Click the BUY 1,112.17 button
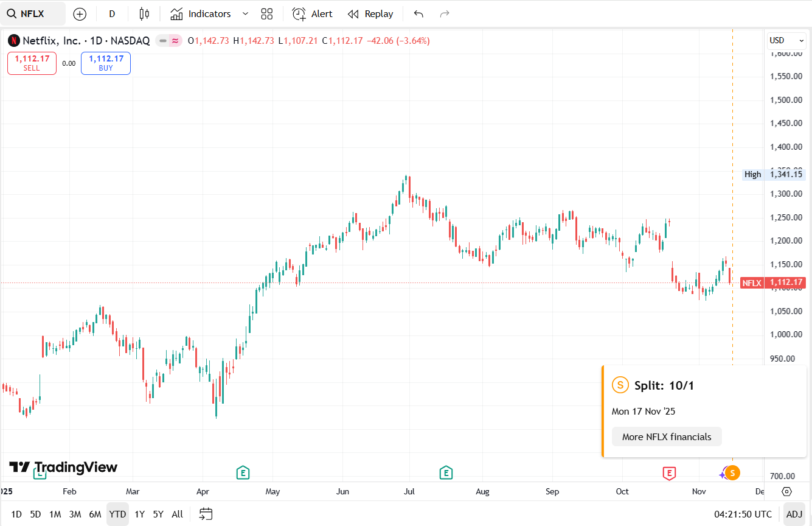 (106, 63)
